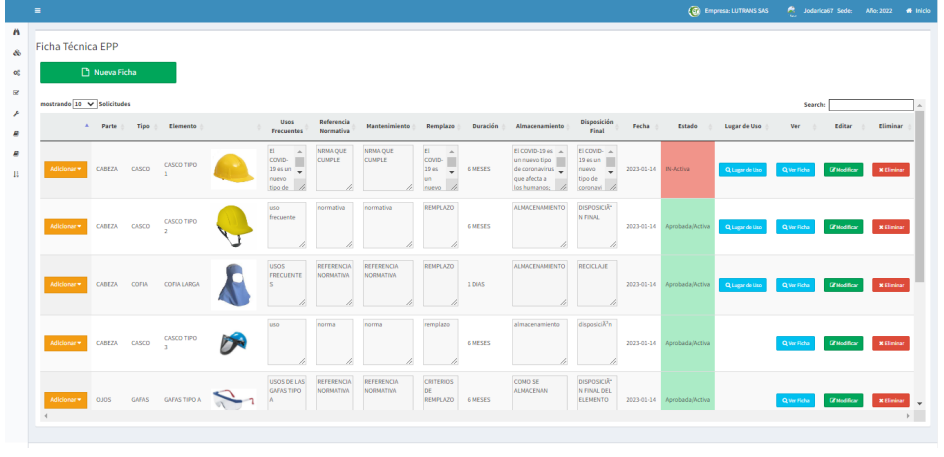Focus the Search input field
944x457 pixels.
coord(870,104)
